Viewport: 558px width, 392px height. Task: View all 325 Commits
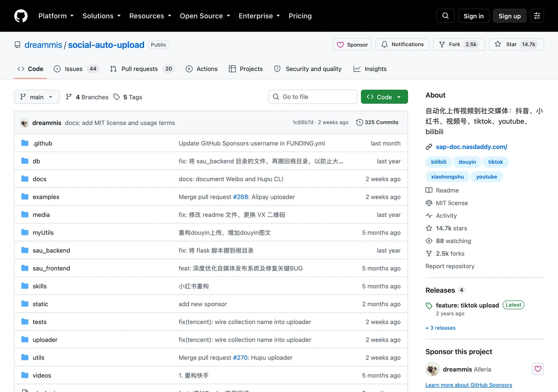click(377, 122)
